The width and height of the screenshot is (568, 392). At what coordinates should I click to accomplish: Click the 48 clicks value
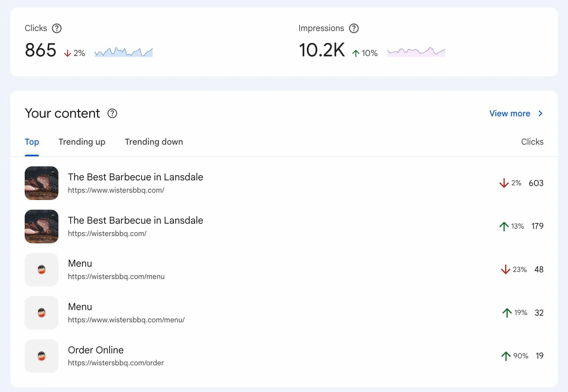pos(539,269)
